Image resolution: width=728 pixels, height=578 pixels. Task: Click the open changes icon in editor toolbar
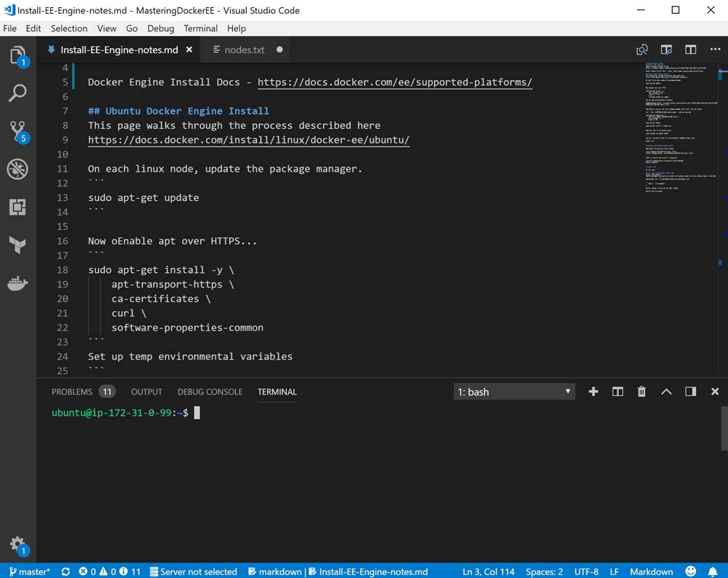tap(641, 50)
